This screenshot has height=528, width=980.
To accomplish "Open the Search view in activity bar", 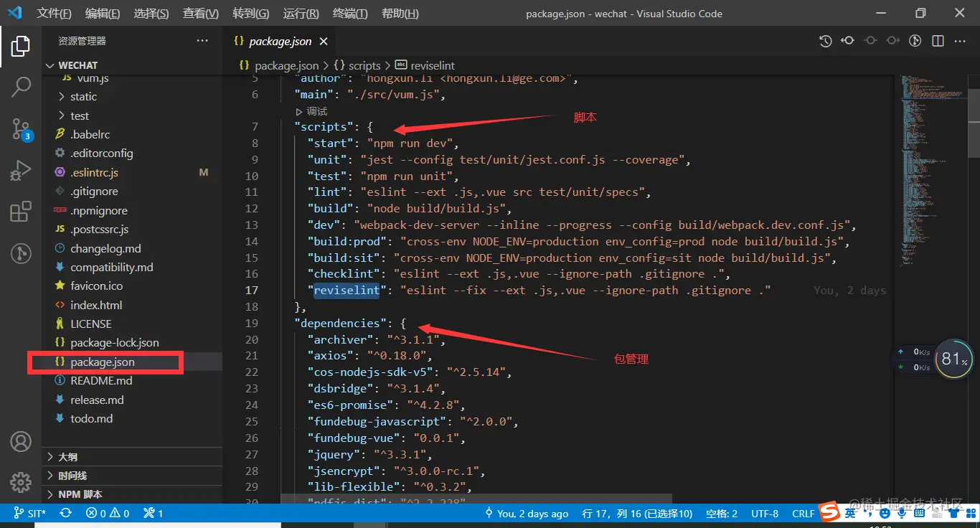I will pos(21,88).
